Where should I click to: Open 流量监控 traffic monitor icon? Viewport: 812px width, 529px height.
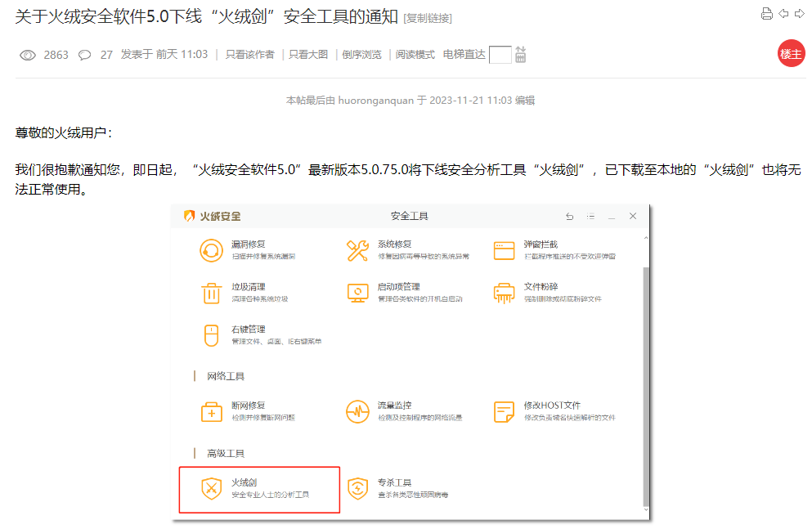357,412
